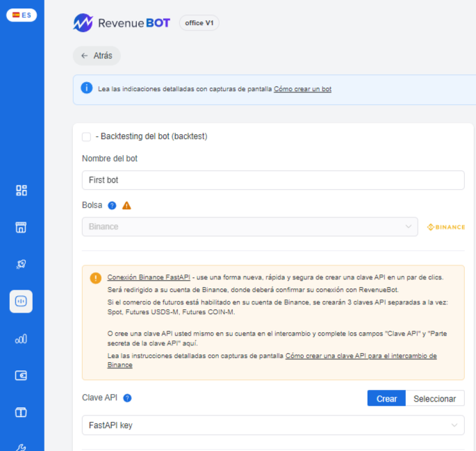476x451 pixels.
Task: Open the ES language selector
Action: [x=22, y=15]
